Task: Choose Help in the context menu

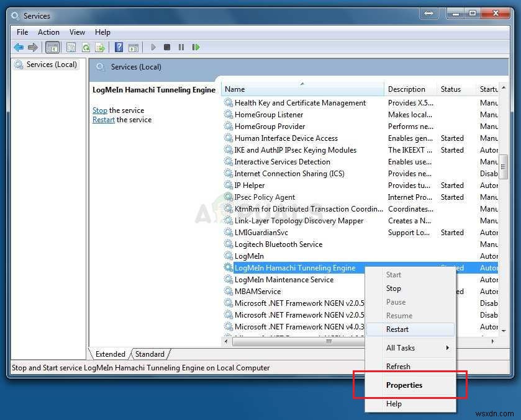Action: (410, 404)
